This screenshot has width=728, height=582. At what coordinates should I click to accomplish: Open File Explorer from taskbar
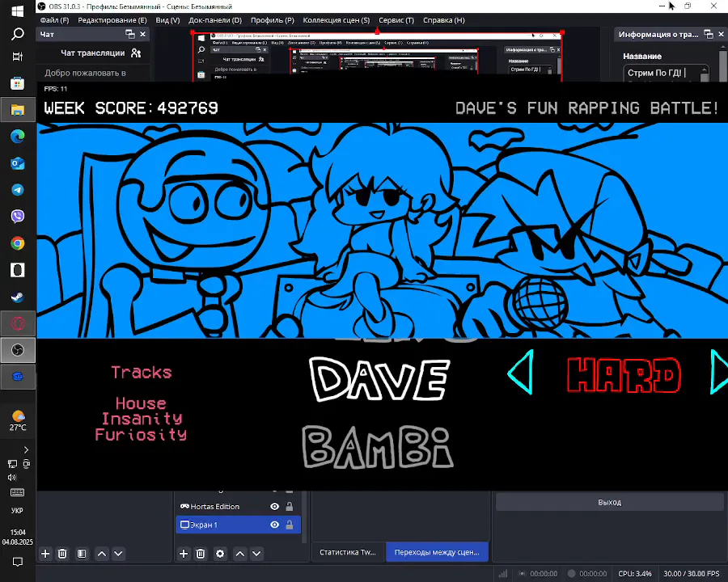tap(18, 110)
